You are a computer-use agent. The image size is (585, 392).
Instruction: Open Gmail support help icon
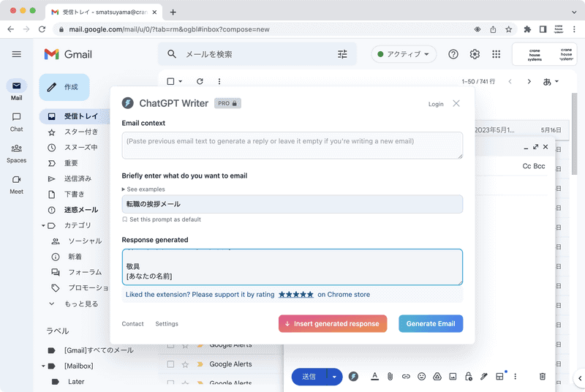pos(453,54)
